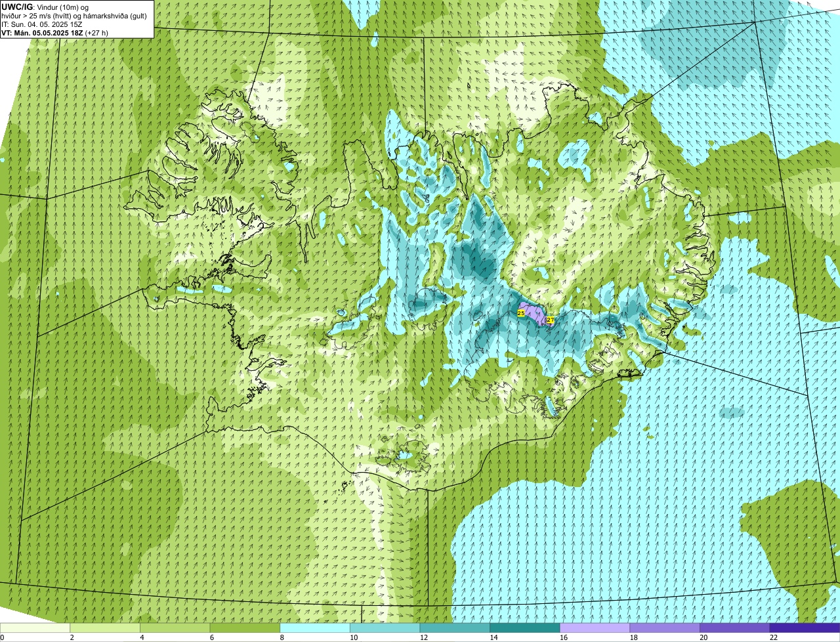Screen dimensions: 840x642
Task: Select the 0–2 m/s pale legend swatch
Action: coord(35,628)
